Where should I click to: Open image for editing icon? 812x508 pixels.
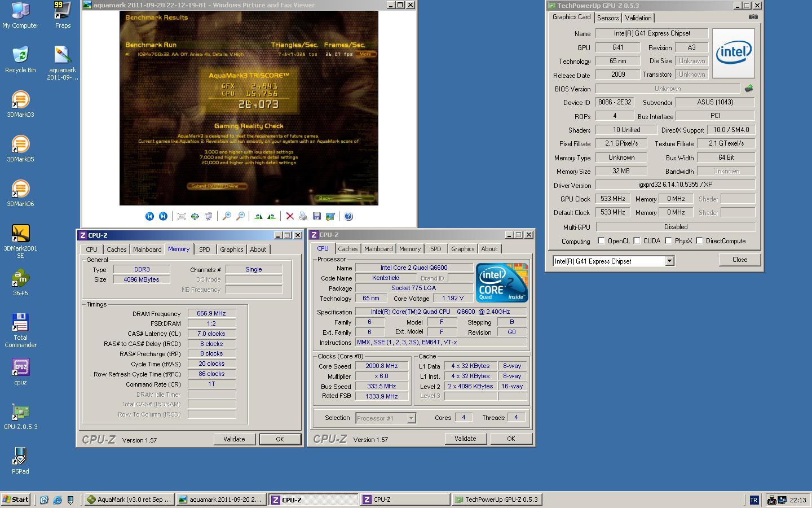(x=330, y=216)
